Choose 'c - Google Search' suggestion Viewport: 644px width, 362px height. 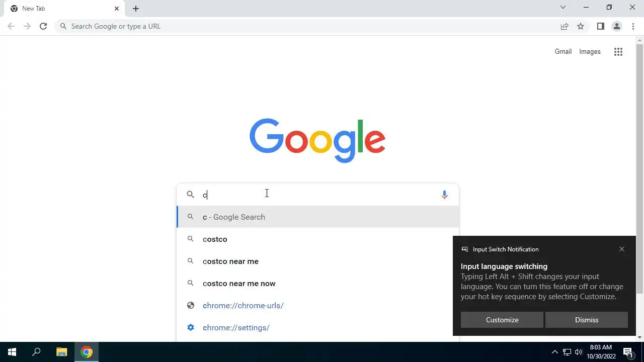coord(318,217)
